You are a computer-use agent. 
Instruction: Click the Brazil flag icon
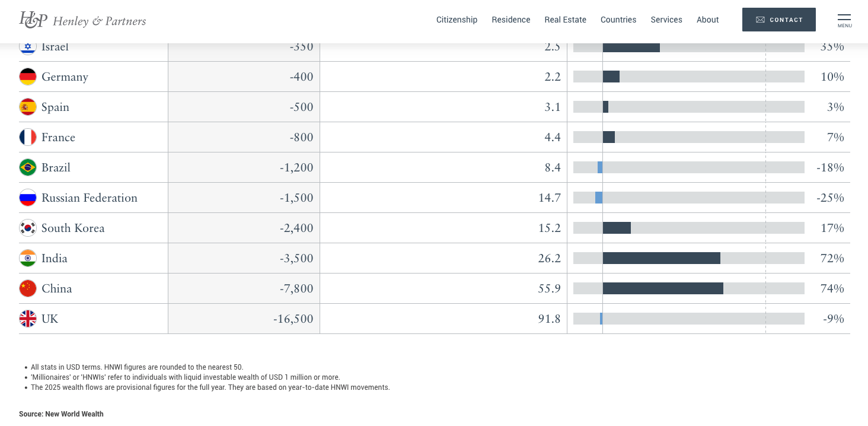click(28, 167)
